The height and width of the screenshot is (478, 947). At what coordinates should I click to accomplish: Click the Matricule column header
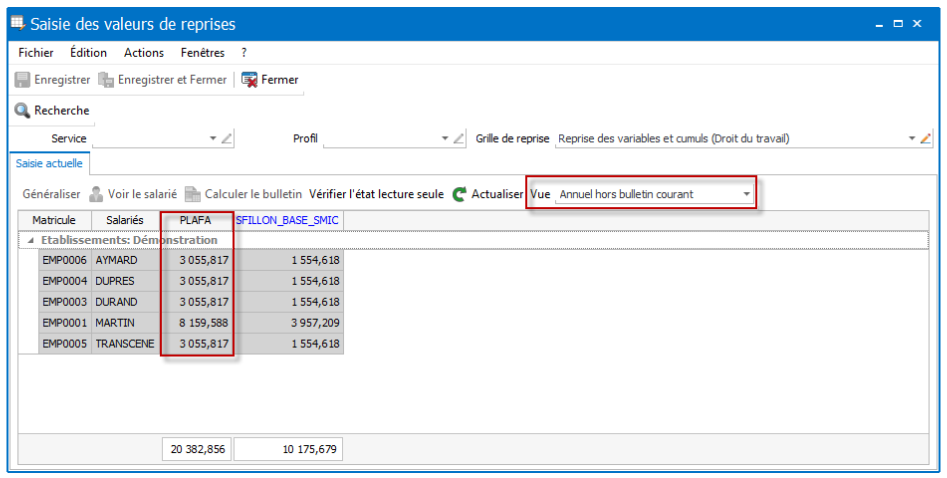54,220
